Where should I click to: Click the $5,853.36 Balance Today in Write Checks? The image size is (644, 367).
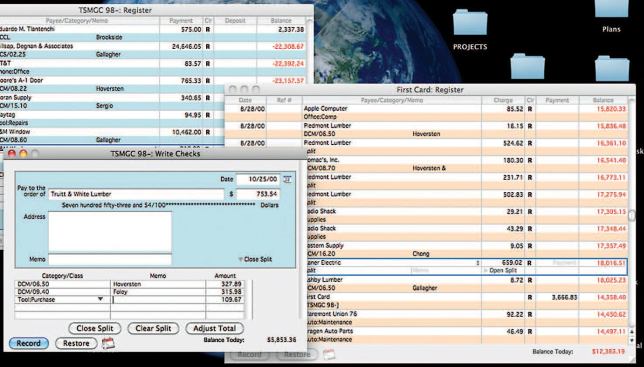click(281, 340)
